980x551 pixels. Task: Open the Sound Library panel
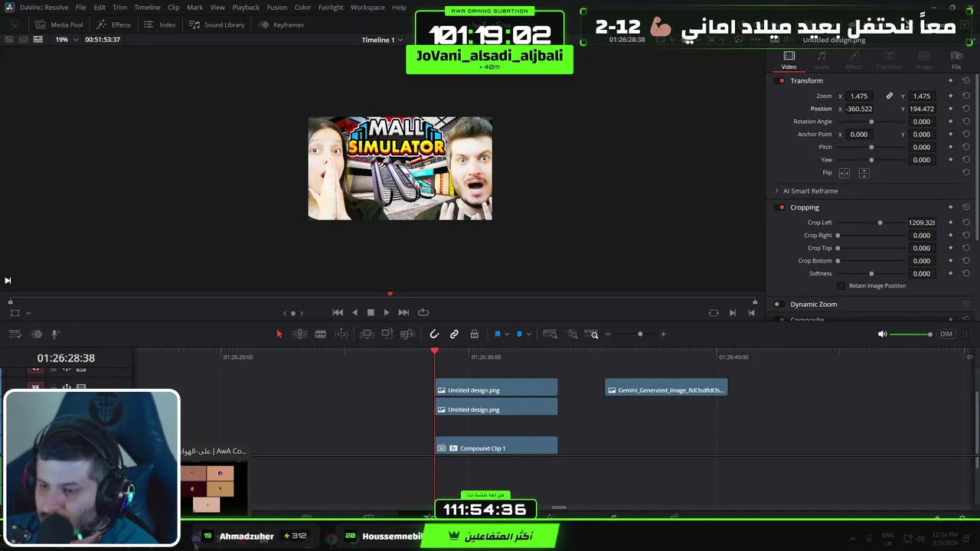(217, 24)
